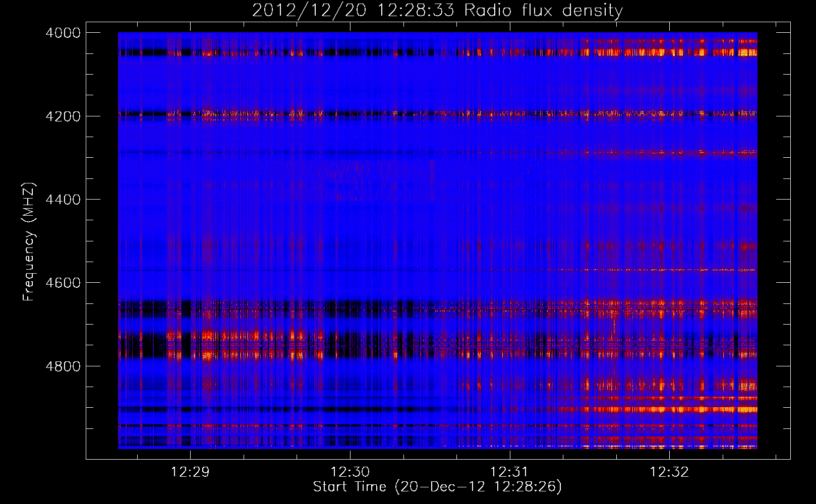Click the 4600 frequency tick label

pos(63,283)
